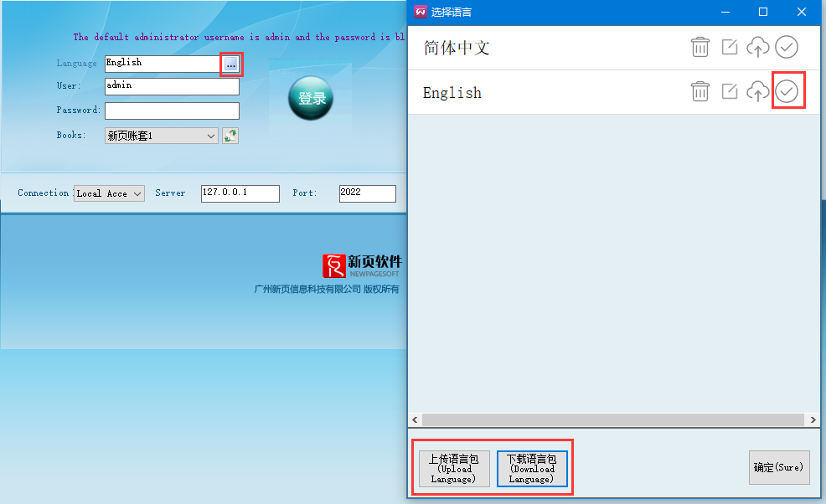This screenshot has width=826, height=504.
Task: Delete the English language entry
Action: (x=700, y=92)
